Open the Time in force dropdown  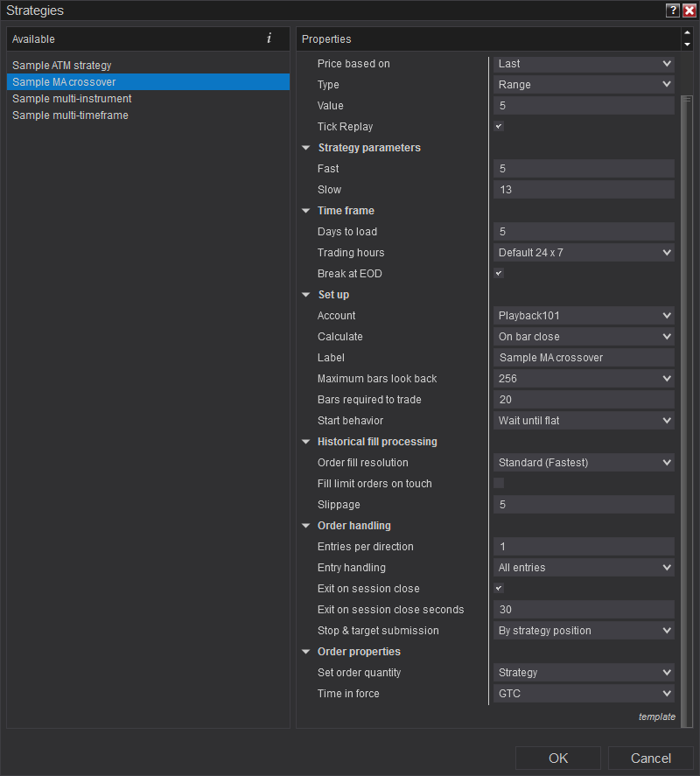pyautogui.click(x=584, y=694)
